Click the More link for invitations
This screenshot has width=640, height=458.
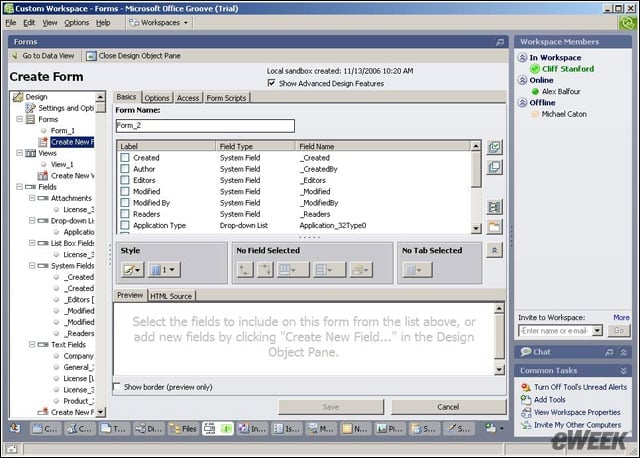(621, 317)
